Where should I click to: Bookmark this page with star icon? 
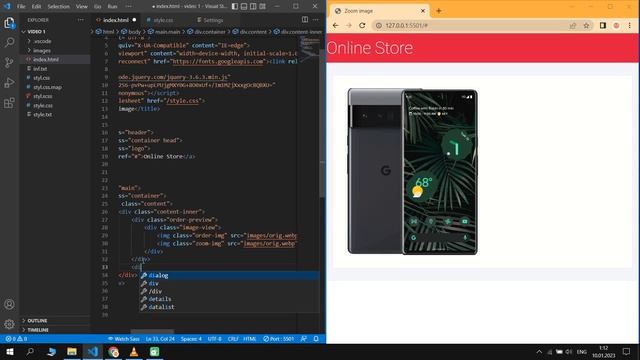pos(586,25)
